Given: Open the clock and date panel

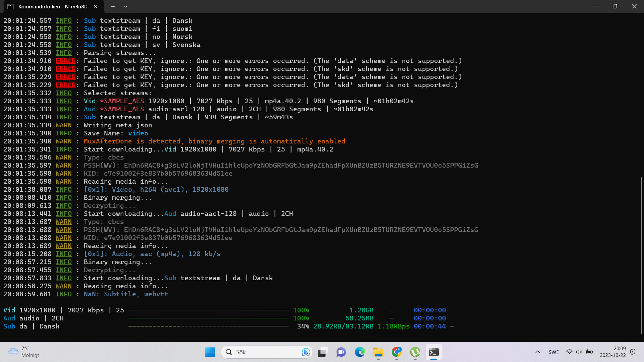Looking at the screenshot, I should click(x=612, y=352).
